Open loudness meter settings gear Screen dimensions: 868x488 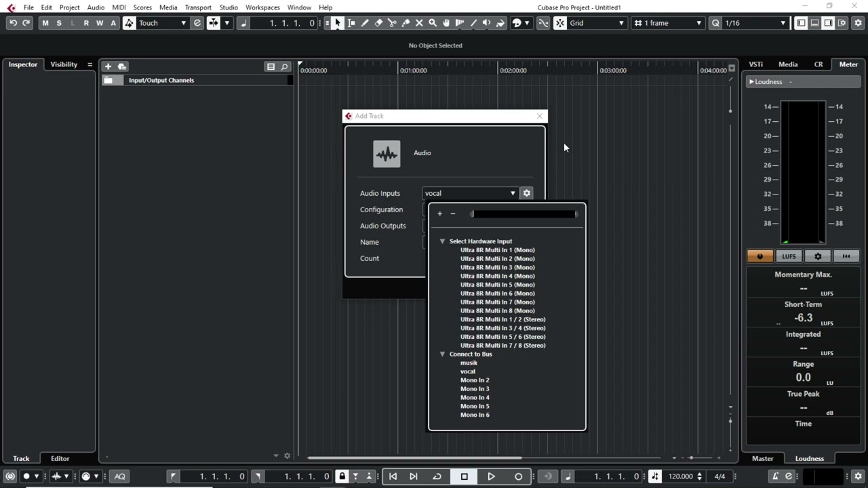[818, 256]
